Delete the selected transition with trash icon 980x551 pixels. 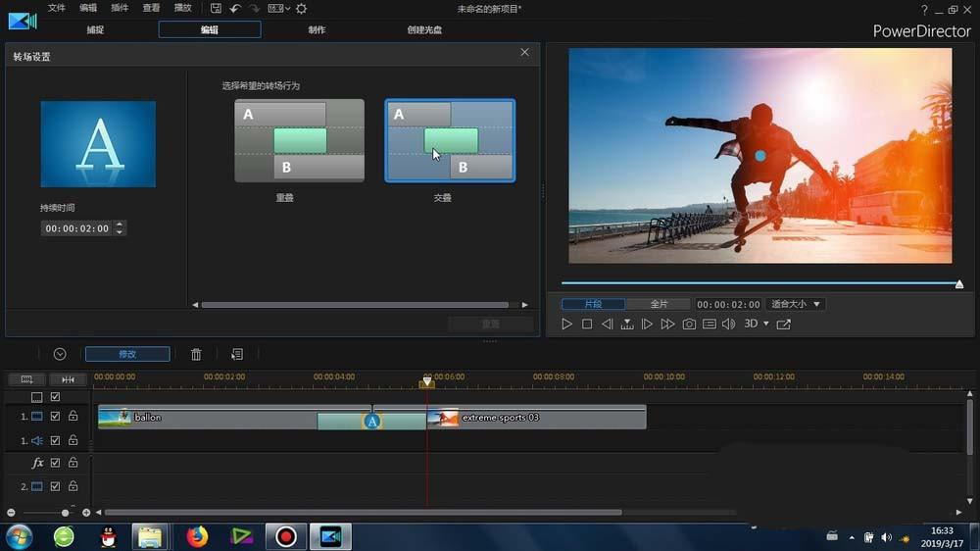click(x=196, y=354)
